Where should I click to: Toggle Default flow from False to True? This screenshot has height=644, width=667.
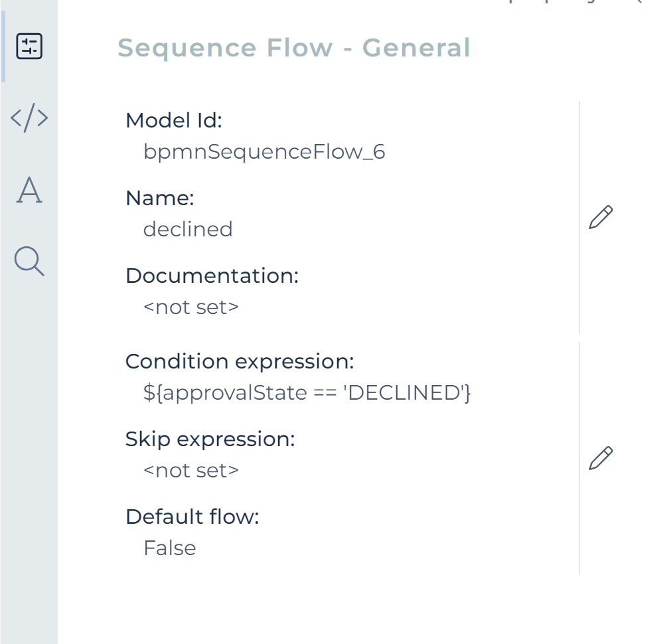[170, 548]
